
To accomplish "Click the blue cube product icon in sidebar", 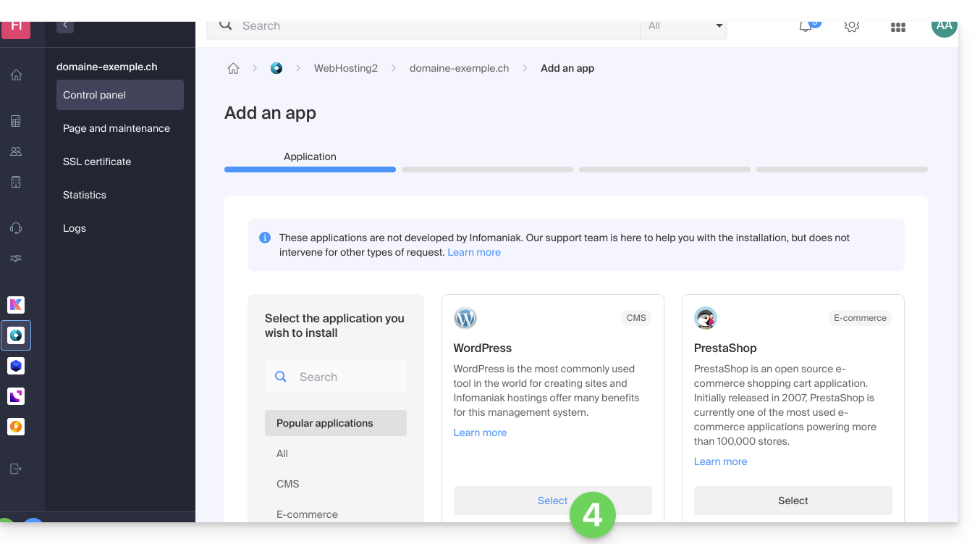I will [16, 366].
